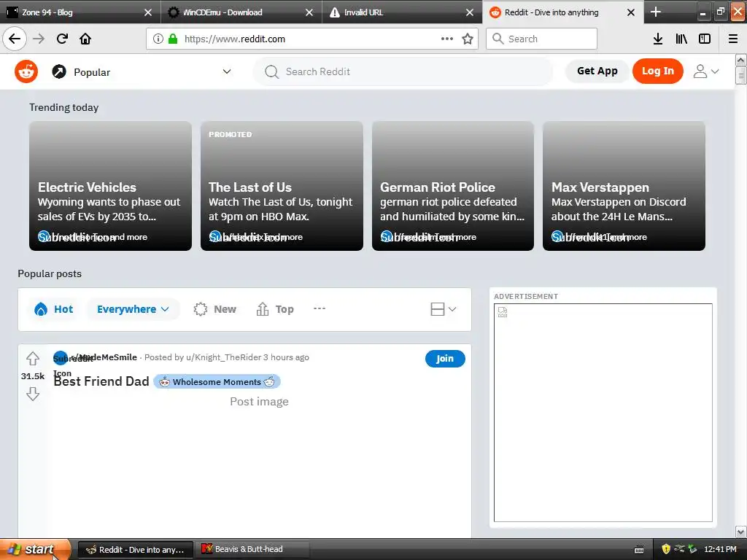747x560 pixels.
Task: Change post layout view dropdown
Action: coord(443,309)
